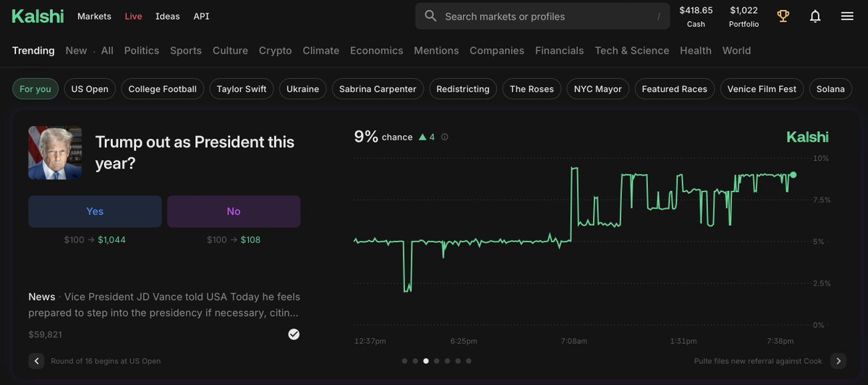Toggle the checkmark on the news card
Image resolution: width=868 pixels, height=385 pixels.
coord(294,334)
